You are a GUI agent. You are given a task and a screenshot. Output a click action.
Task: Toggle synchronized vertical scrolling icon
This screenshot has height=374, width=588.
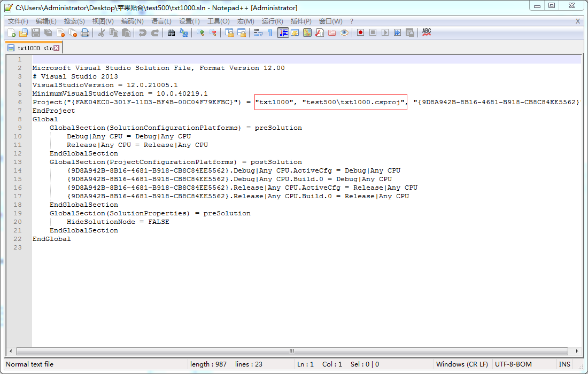pyautogui.click(x=229, y=33)
